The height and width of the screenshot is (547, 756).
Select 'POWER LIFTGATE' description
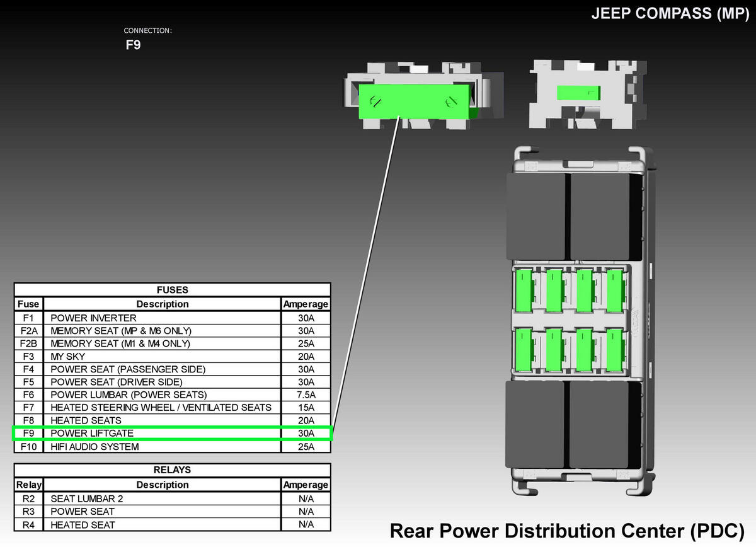(x=92, y=434)
